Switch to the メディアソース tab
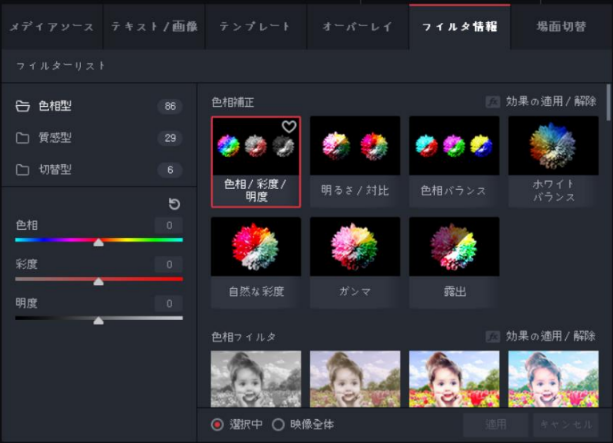Viewport: 613px width, 443px height. tap(51, 26)
